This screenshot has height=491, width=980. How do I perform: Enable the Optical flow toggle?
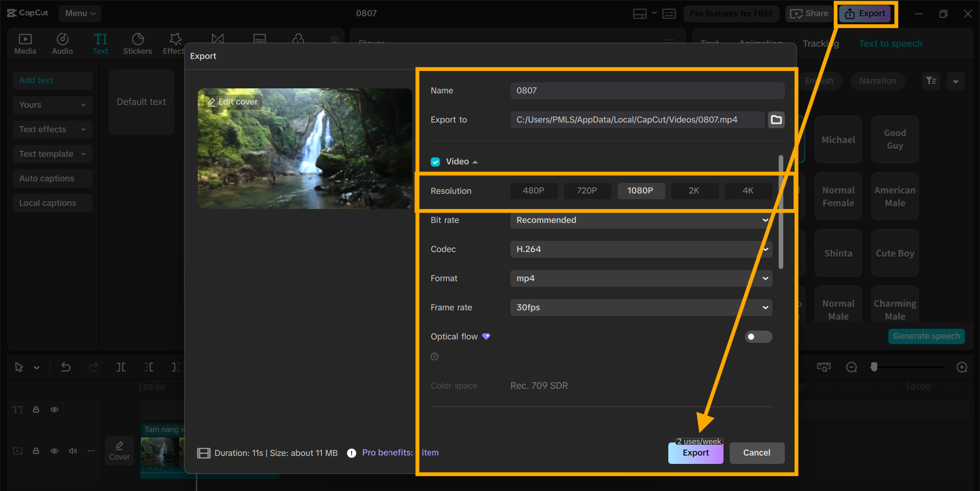tap(758, 337)
